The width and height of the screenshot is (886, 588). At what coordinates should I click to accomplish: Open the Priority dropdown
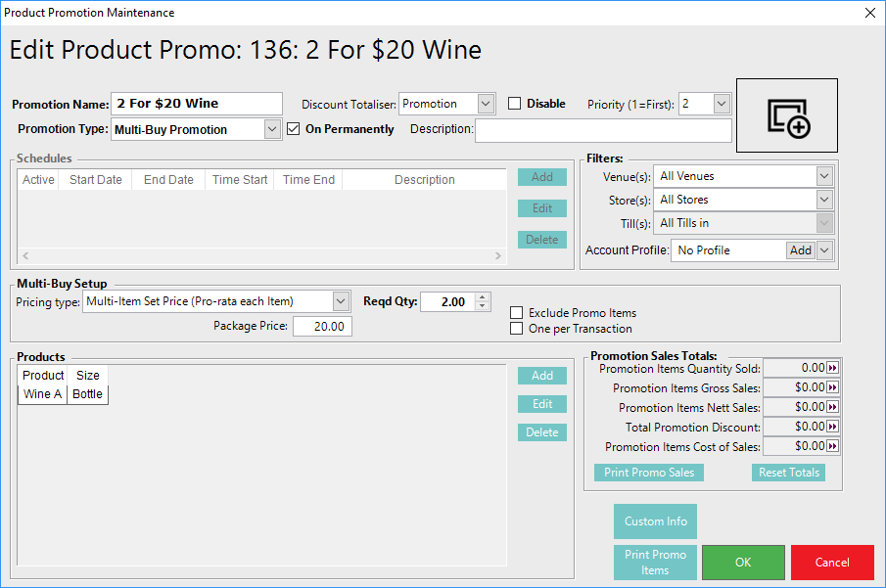(722, 104)
